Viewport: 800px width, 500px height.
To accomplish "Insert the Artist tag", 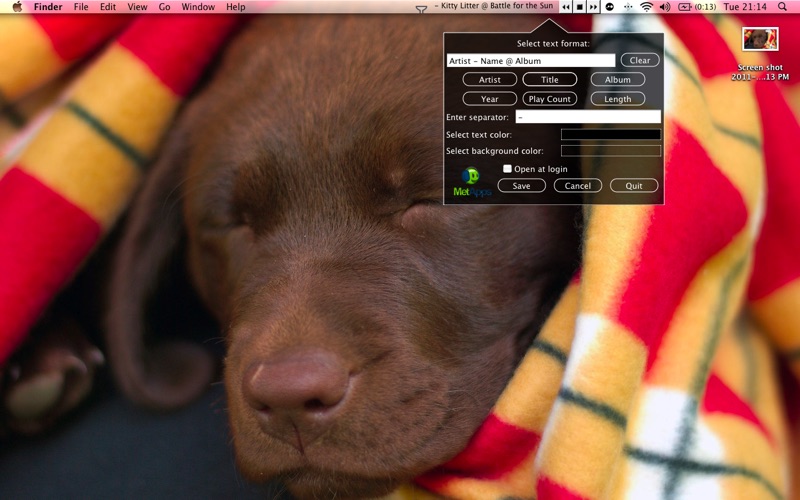I will [x=490, y=80].
